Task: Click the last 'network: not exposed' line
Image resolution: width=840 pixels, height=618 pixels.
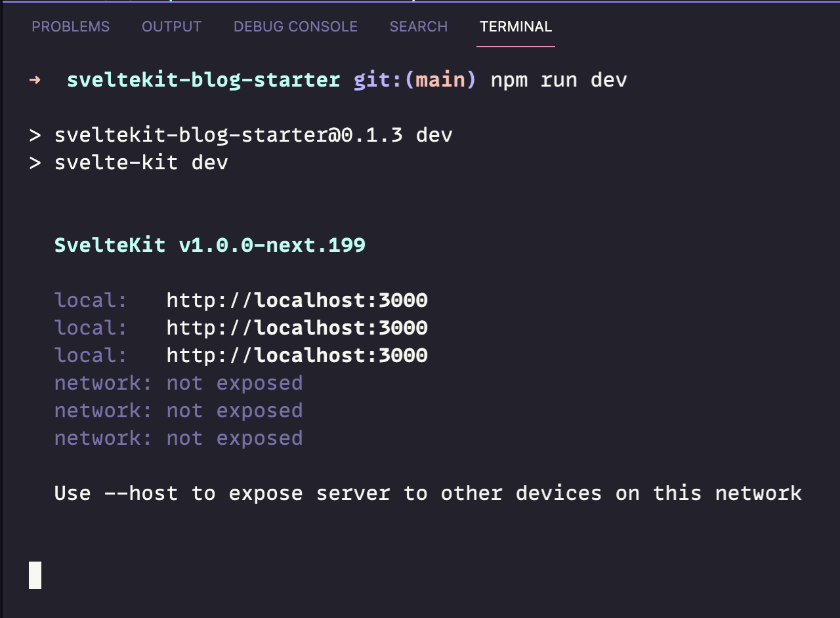Action: [178, 438]
